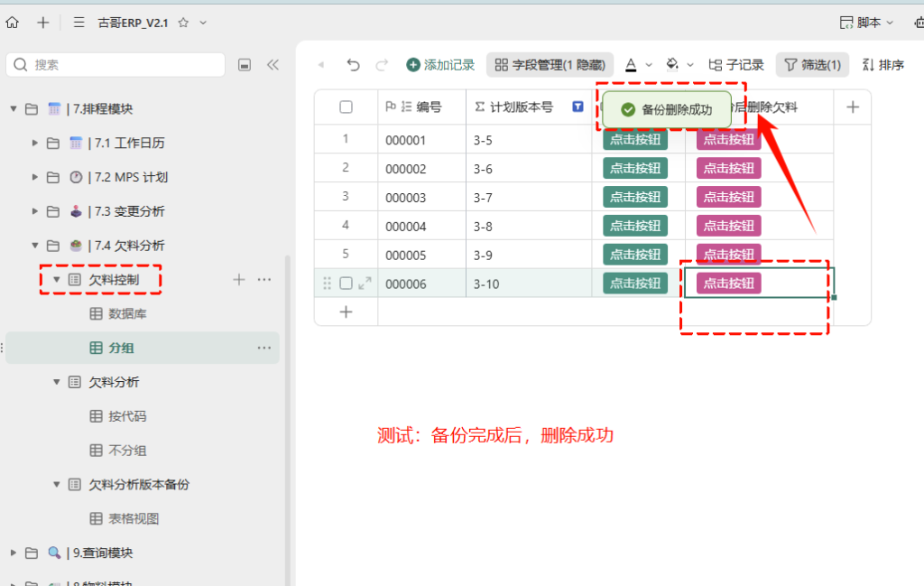Collapse the 7.4 欠料分析 folder
Image resolution: width=924 pixels, height=586 pixels.
pos(35,246)
